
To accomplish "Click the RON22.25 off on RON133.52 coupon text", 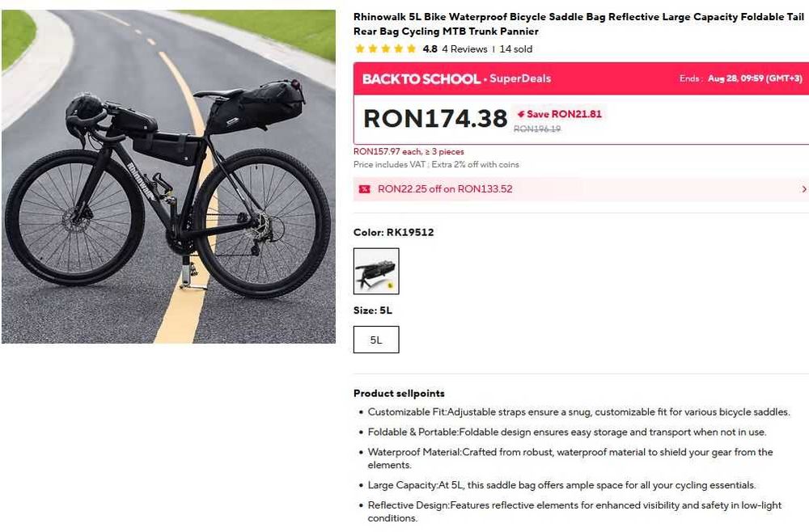I will (445, 189).
